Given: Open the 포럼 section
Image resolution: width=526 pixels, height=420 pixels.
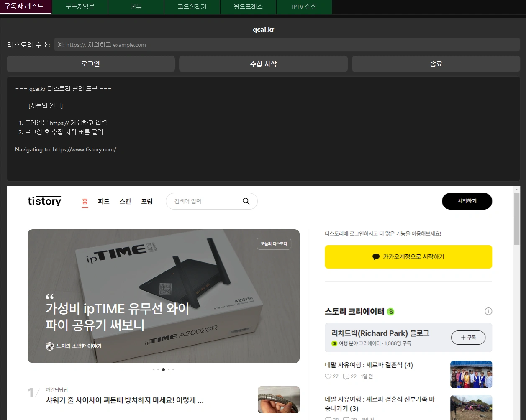Looking at the screenshot, I should (x=147, y=201).
